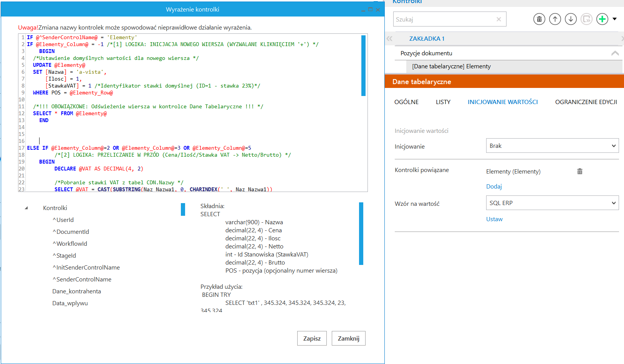Click the SQL editor vertical scrollbar

pyautogui.click(x=363, y=65)
